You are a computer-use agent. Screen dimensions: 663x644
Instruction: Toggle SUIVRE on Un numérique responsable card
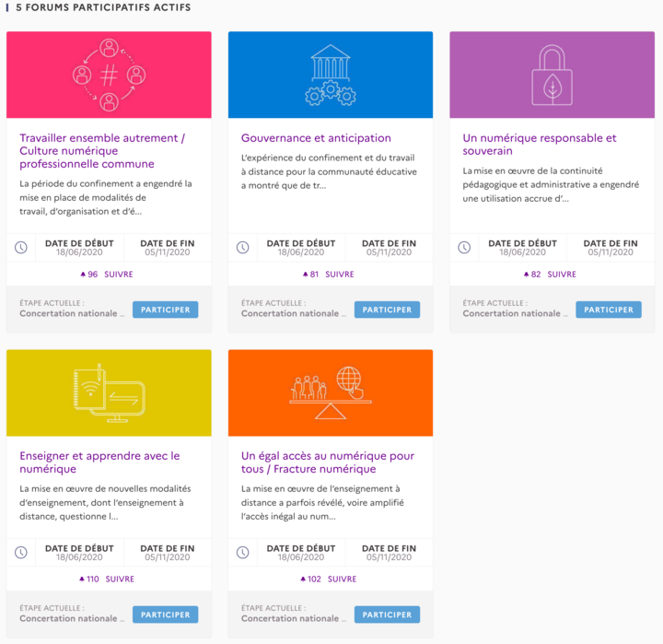(x=562, y=275)
